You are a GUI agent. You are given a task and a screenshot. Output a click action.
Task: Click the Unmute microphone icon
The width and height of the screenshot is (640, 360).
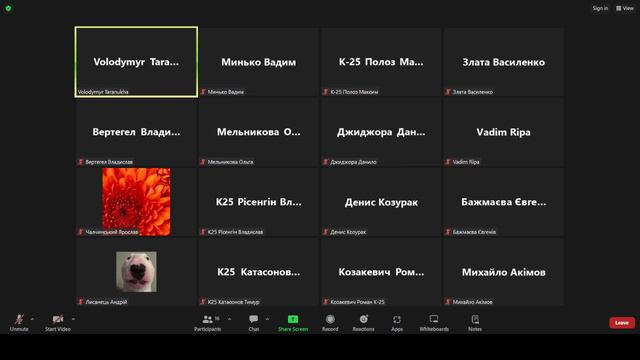19,319
